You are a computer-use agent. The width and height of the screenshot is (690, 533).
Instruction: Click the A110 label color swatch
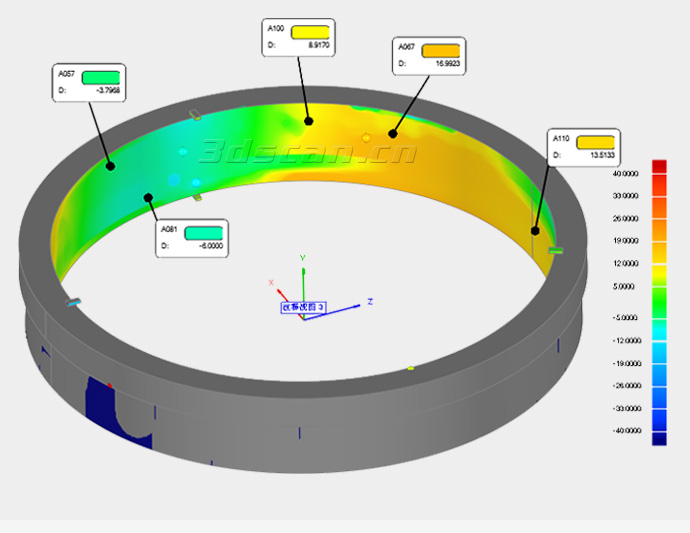[x=594, y=143]
